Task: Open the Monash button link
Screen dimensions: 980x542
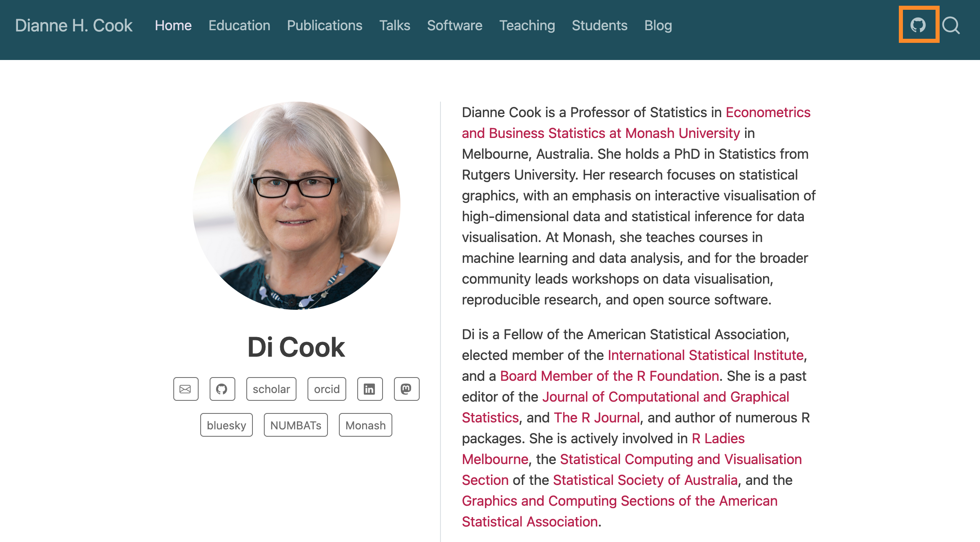Action: pyautogui.click(x=365, y=425)
